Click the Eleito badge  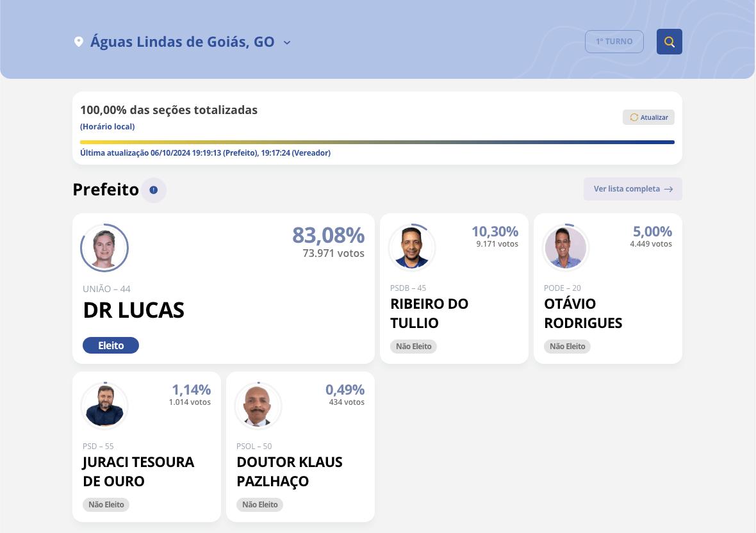click(111, 345)
